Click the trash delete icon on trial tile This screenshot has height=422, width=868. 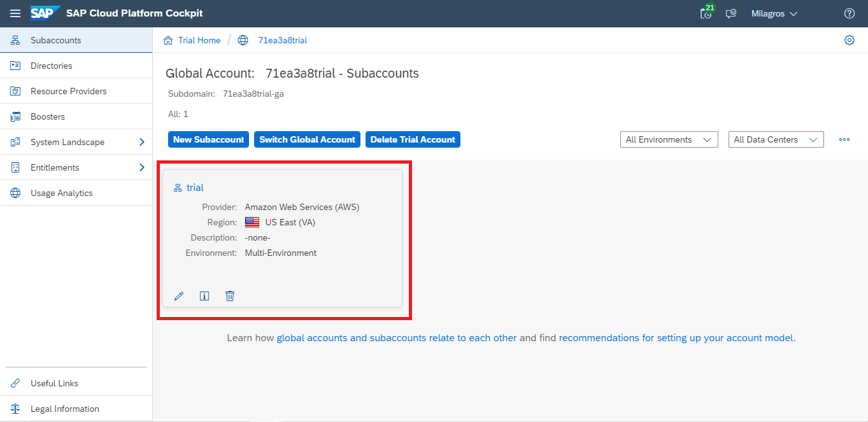[x=230, y=296]
